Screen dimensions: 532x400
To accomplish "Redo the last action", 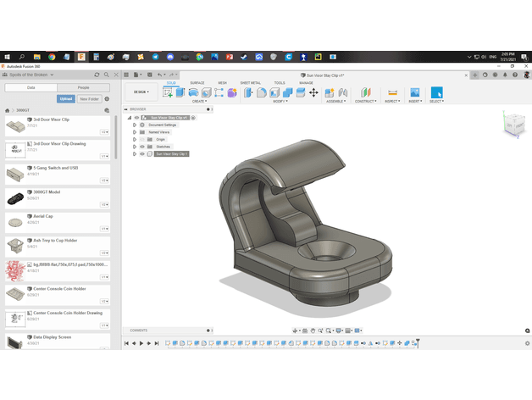I will (171, 75).
